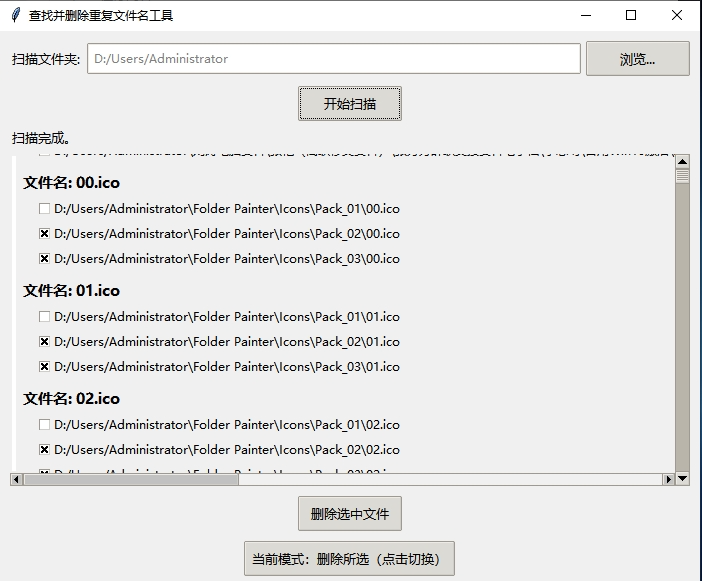The height and width of the screenshot is (581, 702).
Task: Click the feather app icon in title bar
Action: point(16,15)
